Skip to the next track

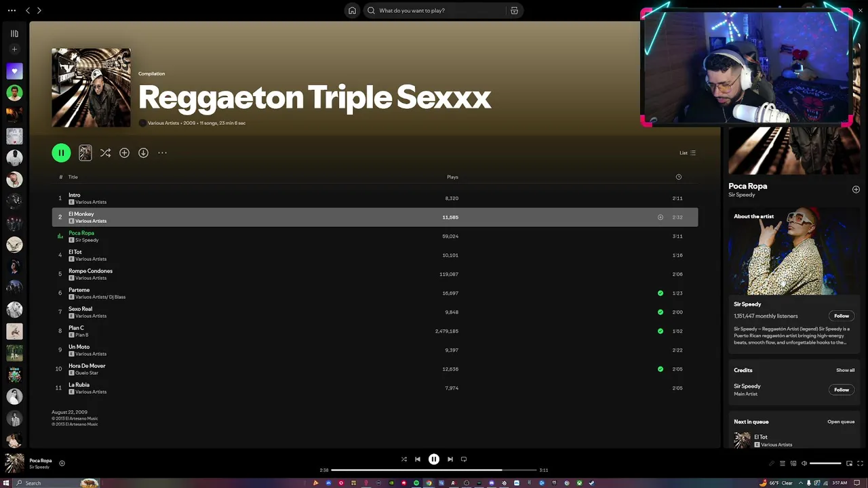coord(450,459)
